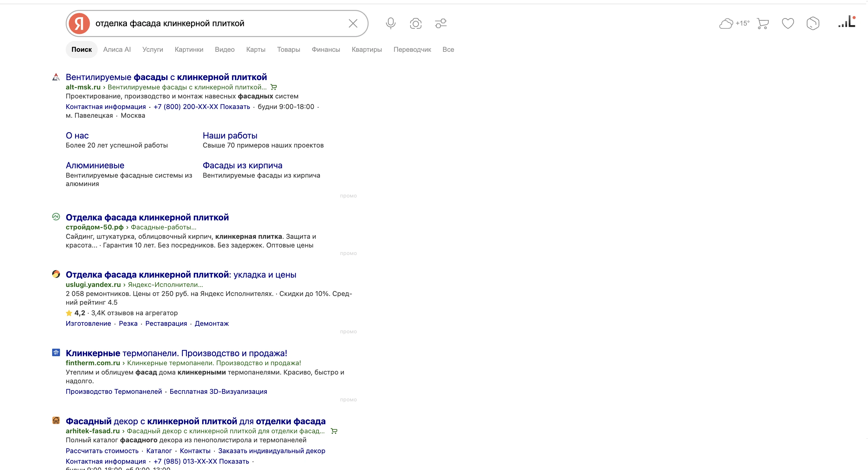
Task: Switch to the Картинки tab
Action: (189, 49)
